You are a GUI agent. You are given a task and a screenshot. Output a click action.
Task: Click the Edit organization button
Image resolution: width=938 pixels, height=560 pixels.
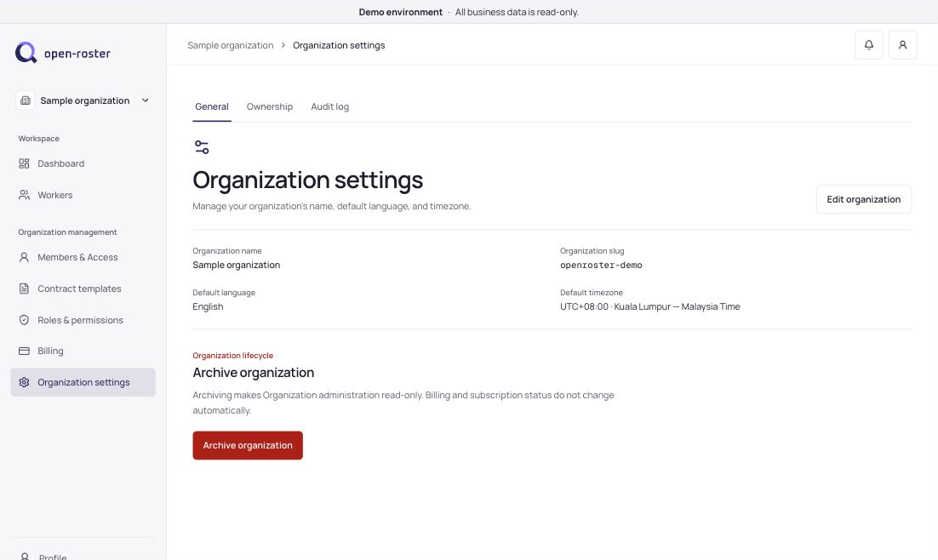click(864, 199)
